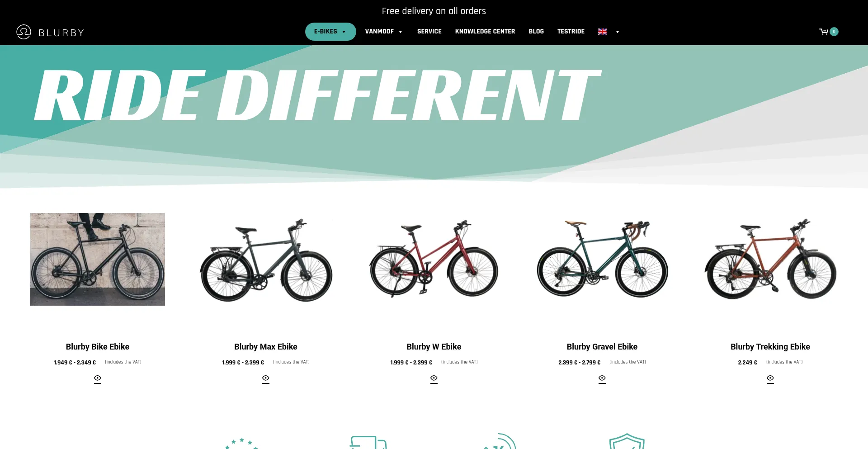Image resolution: width=868 pixels, height=449 pixels.
Task: Open the Blurby Gravel Ebike title link
Action: [602, 347]
